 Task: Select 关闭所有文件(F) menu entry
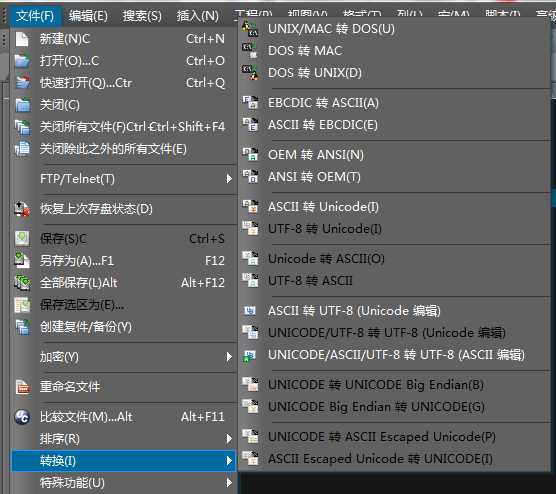click(x=124, y=127)
